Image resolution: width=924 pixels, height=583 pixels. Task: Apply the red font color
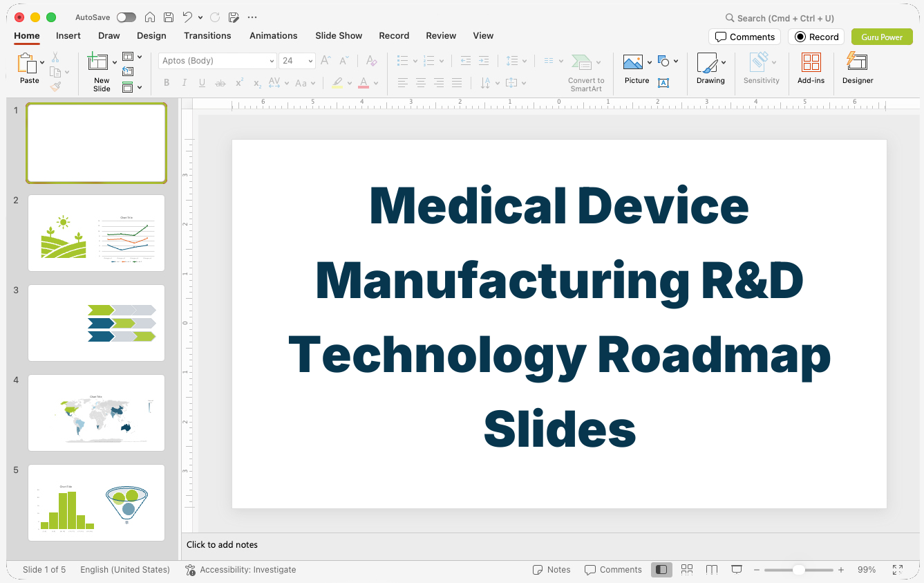pos(364,83)
